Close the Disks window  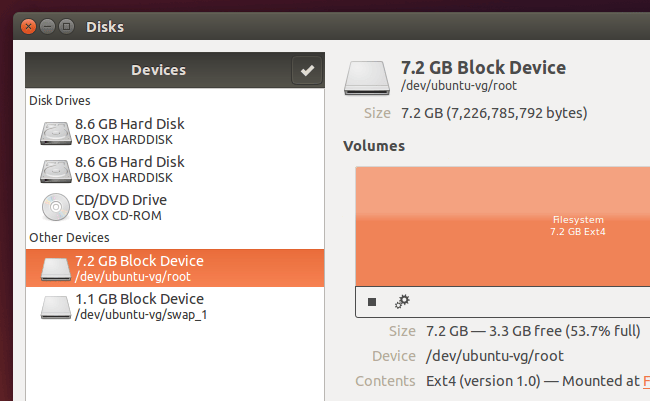27,25
